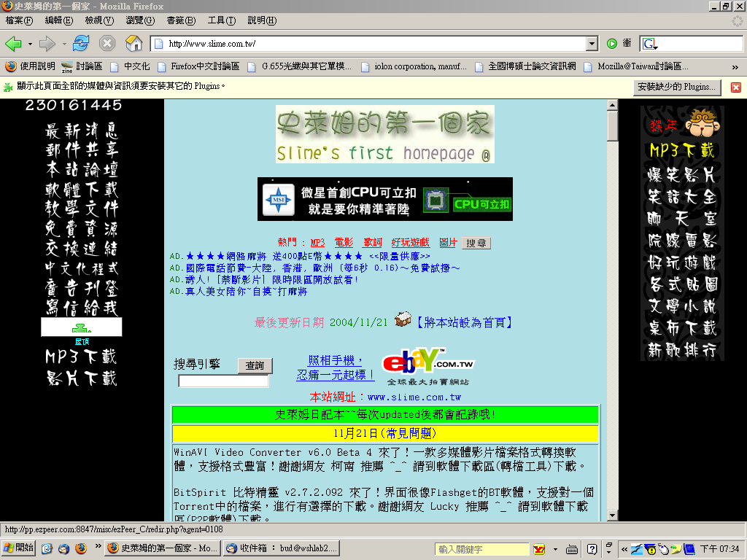Click the monkey face icon in right sidebar
This screenshot has height=560, width=747.
click(703, 122)
